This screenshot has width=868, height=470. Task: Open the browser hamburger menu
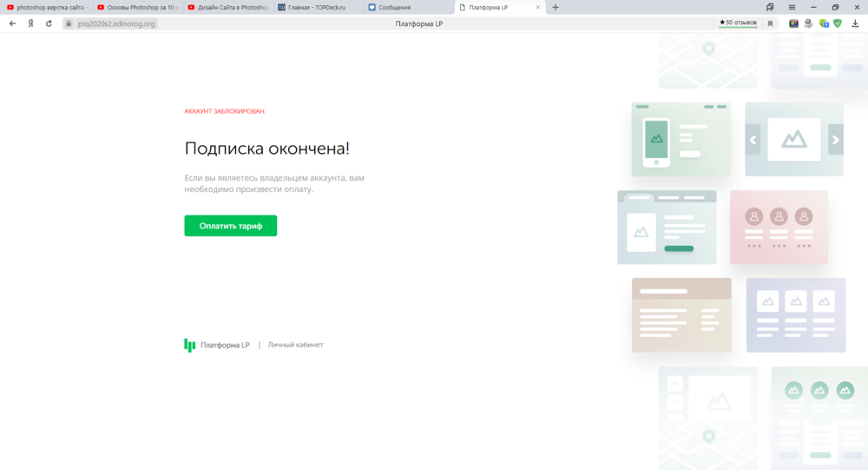tap(792, 7)
